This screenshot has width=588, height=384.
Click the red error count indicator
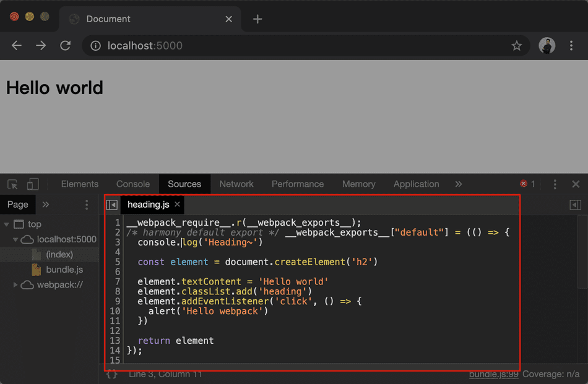[x=527, y=184]
